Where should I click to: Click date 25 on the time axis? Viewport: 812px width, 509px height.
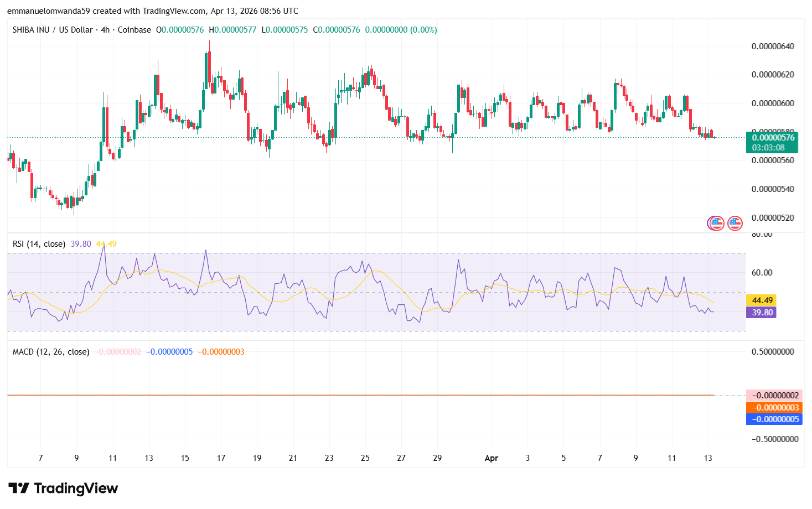(x=365, y=458)
